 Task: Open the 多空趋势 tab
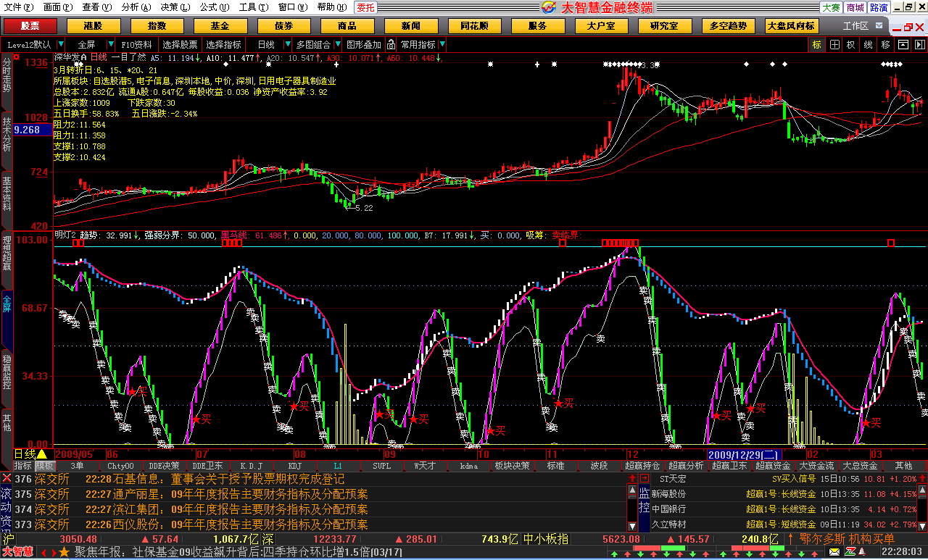click(x=728, y=26)
